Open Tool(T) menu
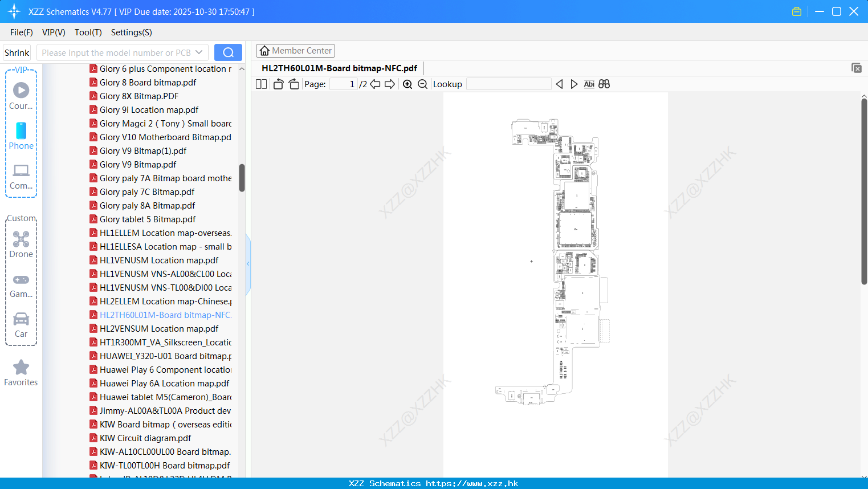 pos(88,32)
